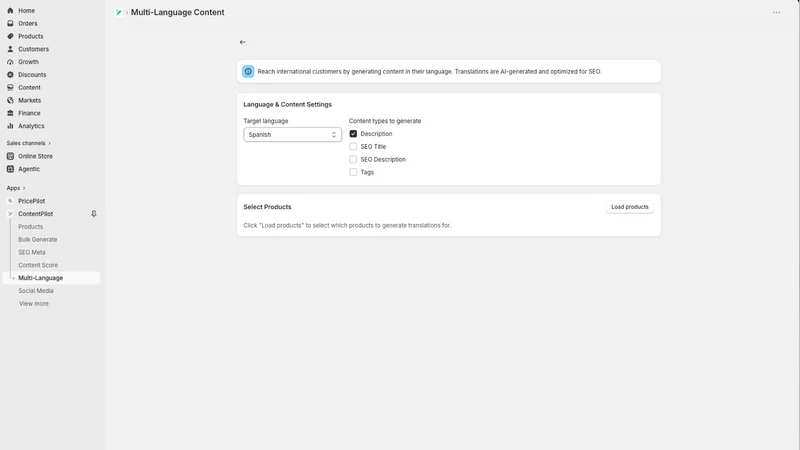Open the ContentPilot app link
Viewport: 800px width, 450px height.
tap(36, 214)
